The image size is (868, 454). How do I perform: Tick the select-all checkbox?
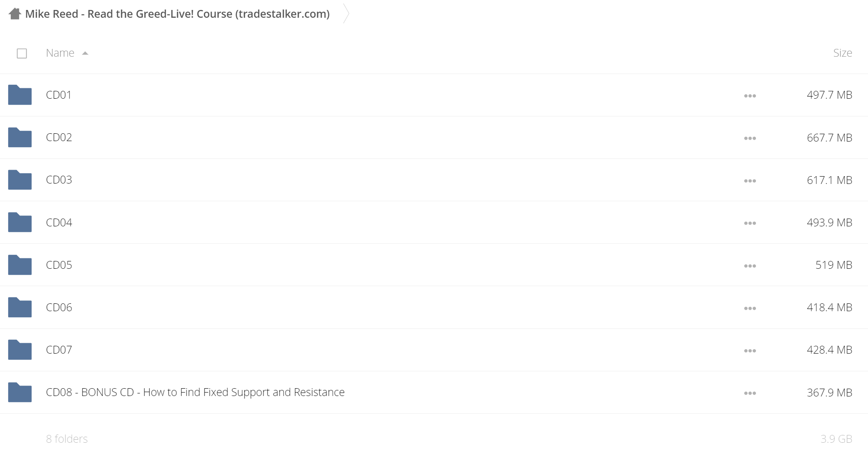22,53
